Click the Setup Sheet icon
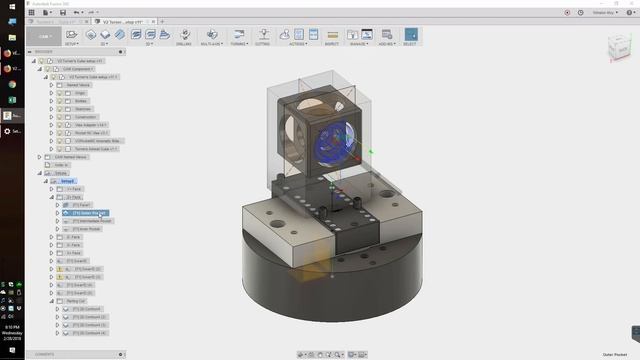Screen dimensions: 640x360 pyautogui.click(x=313, y=35)
